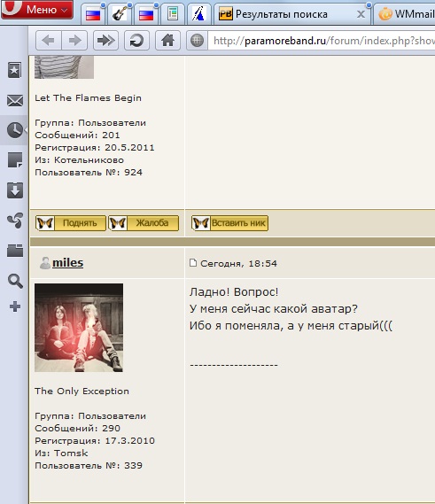Image resolution: width=435 pixels, height=504 pixels.
Task: Open the Mail envelope panel in sidebar
Action: tap(15, 101)
